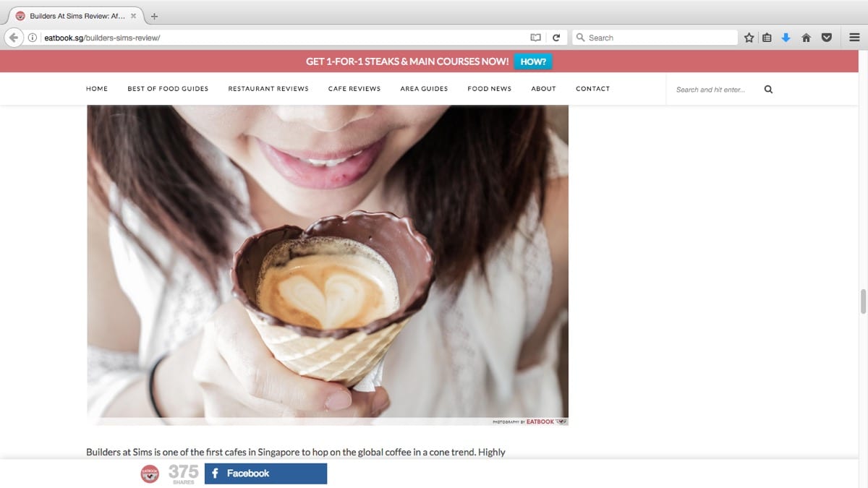The image size is (868, 488).
Task: Open the Firefox hamburger menu
Action: (x=854, y=38)
